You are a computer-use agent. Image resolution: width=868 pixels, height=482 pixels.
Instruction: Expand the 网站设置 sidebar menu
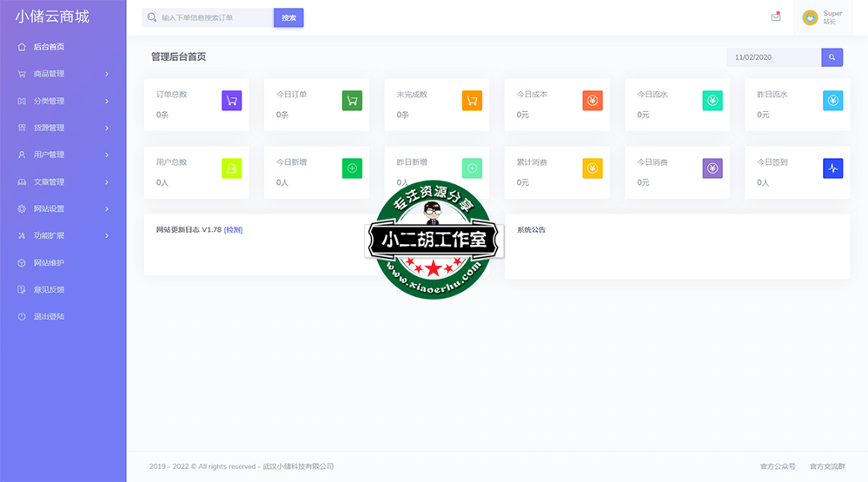pyautogui.click(x=63, y=208)
